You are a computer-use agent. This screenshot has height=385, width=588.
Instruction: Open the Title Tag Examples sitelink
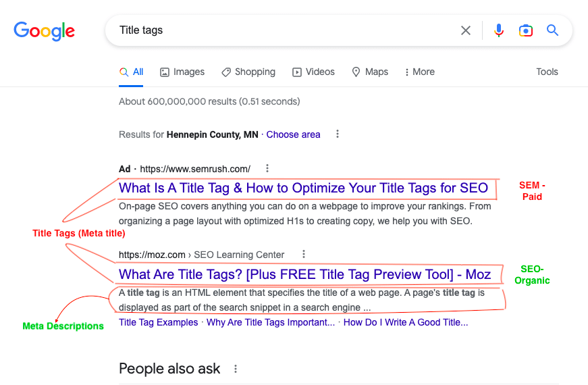pos(158,322)
